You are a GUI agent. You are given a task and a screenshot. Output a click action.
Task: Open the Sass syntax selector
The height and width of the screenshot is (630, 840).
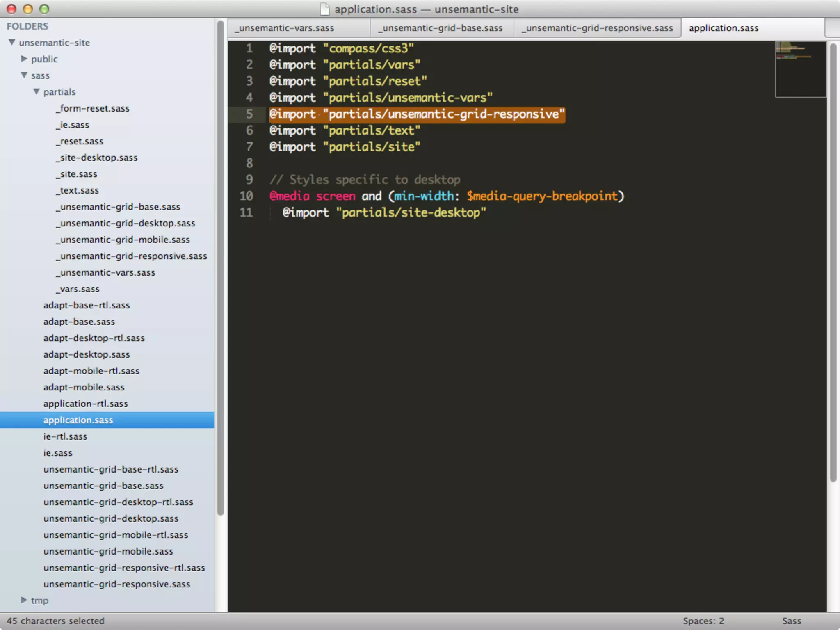point(791,621)
